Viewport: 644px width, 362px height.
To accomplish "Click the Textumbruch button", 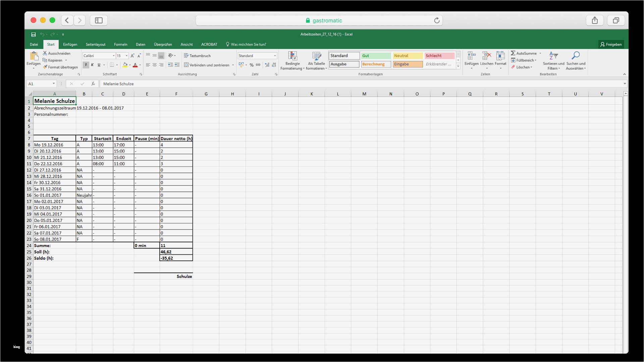I will pos(198,56).
